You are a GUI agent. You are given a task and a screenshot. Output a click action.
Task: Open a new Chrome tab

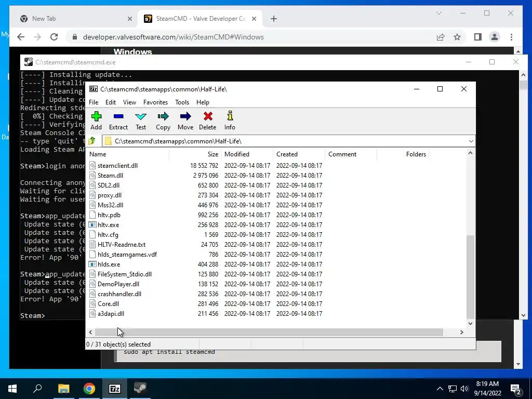tap(273, 19)
